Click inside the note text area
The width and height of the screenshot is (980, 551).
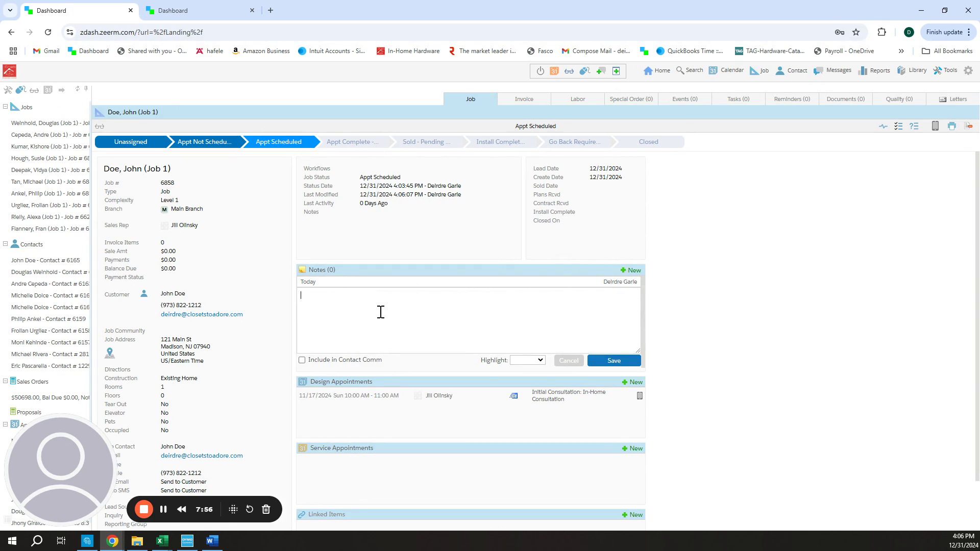tap(468, 320)
